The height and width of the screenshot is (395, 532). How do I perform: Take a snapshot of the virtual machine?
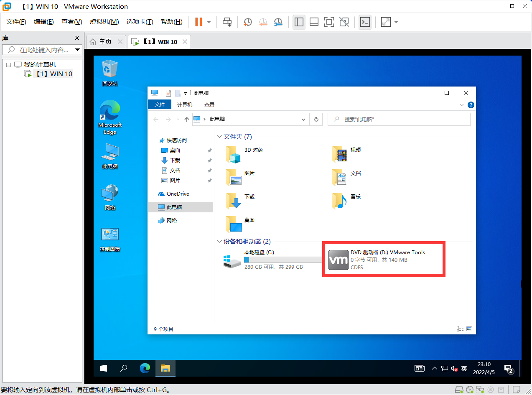[247, 22]
